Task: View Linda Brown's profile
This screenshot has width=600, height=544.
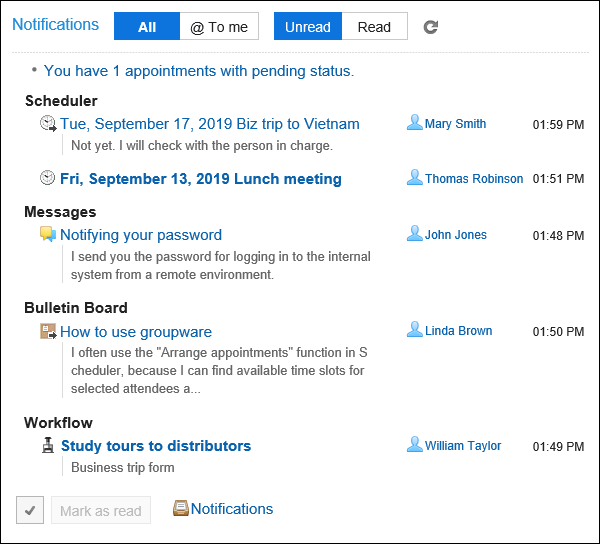Action: pos(458,331)
